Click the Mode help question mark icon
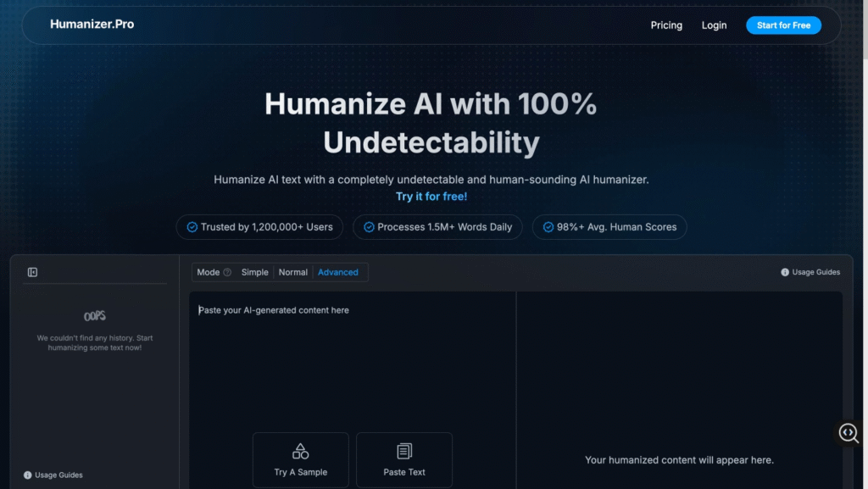This screenshot has height=489, width=868. [x=227, y=272]
